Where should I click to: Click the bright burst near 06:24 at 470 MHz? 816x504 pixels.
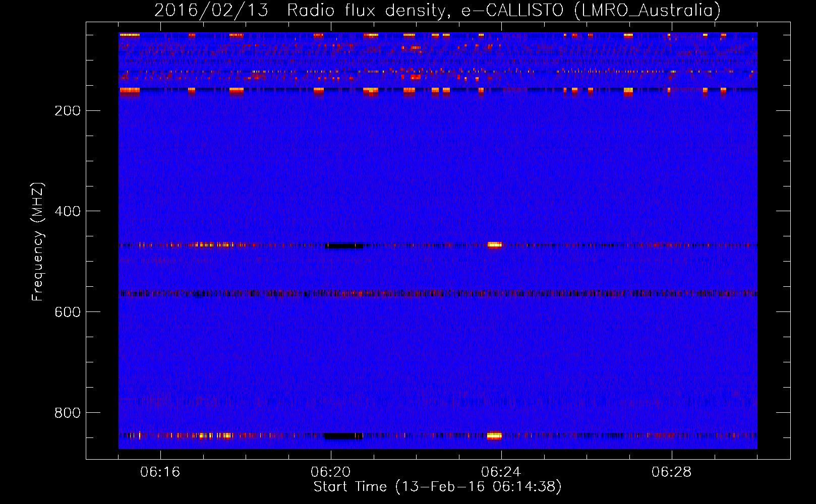pyautogui.click(x=495, y=245)
